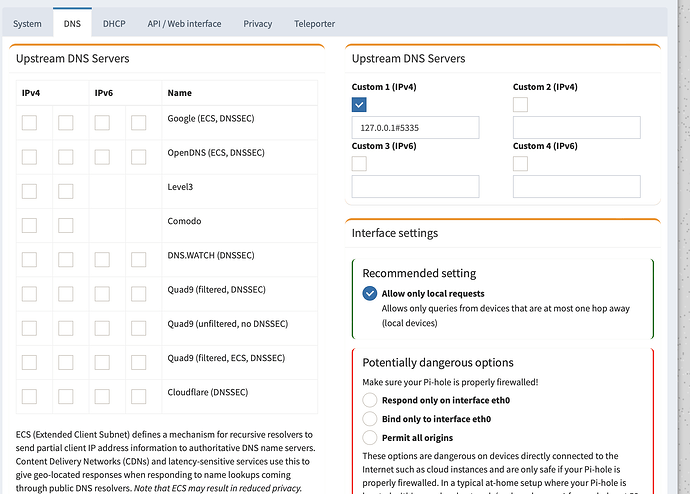The height and width of the screenshot is (494, 690).
Task: Enable the Custom 2 (IPv4) checkbox
Action: [x=520, y=104]
